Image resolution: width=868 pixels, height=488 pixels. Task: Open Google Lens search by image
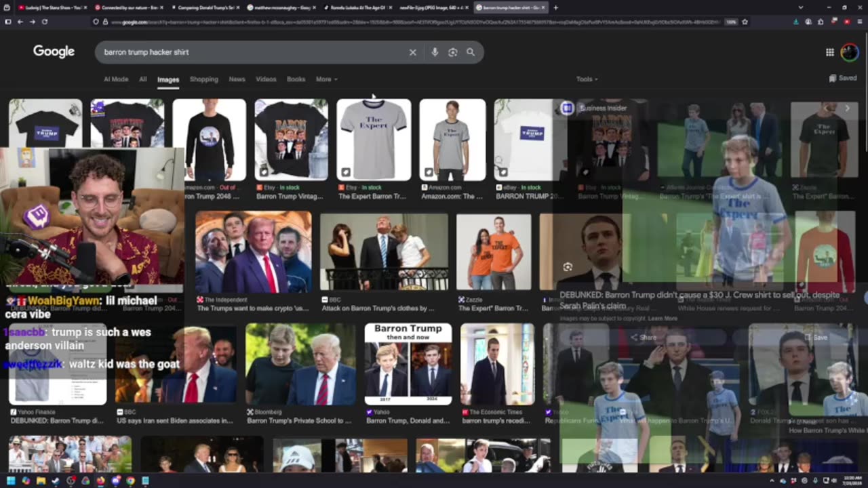(x=452, y=52)
